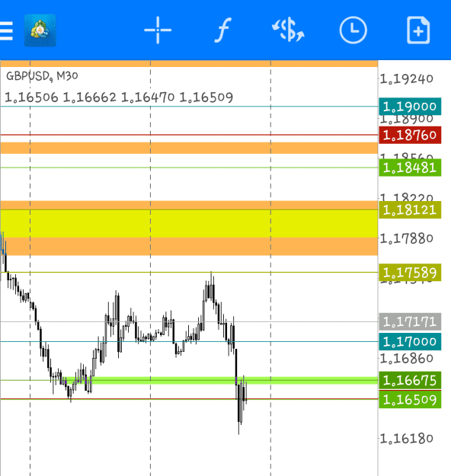The image size is (451, 476).
Task: Tap the 1.16860 axis price
Action: [x=406, y=359]
